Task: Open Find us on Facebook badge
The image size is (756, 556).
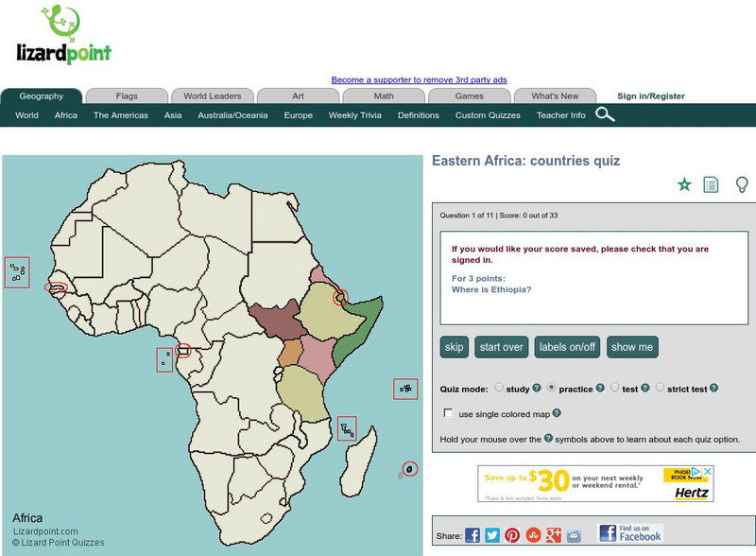Action: (629, 533)
